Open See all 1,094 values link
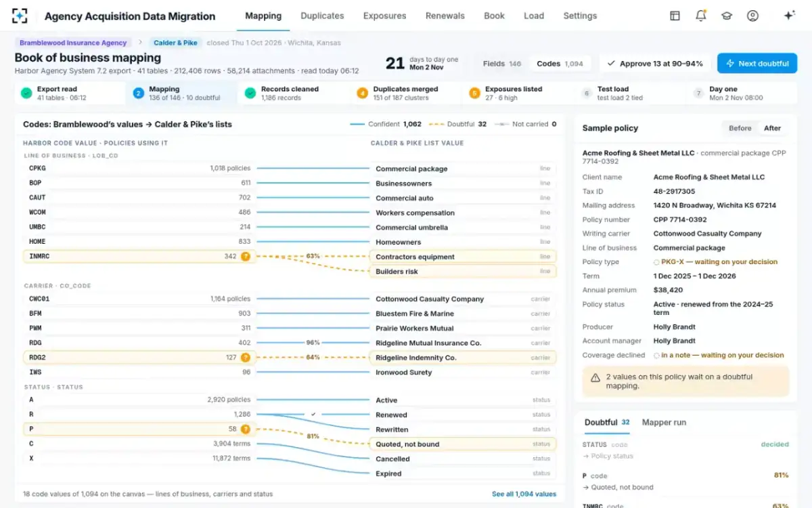The width and height of the screenshot is (812, 508). (x=524, y=494)
